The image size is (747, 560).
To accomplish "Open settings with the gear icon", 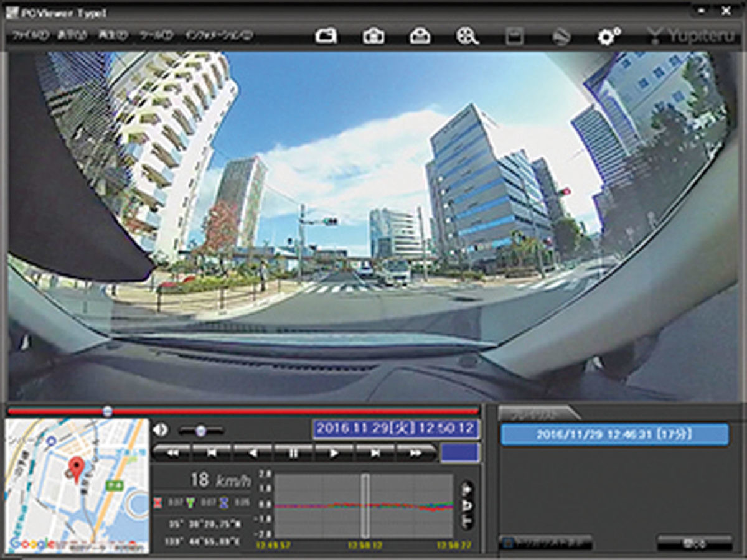I will [608, 37].
